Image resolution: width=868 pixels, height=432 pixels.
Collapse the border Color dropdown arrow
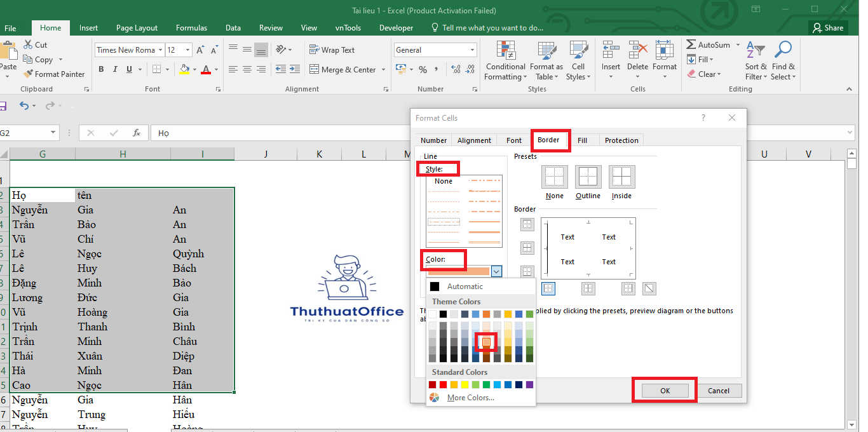[x=497, y=271]
